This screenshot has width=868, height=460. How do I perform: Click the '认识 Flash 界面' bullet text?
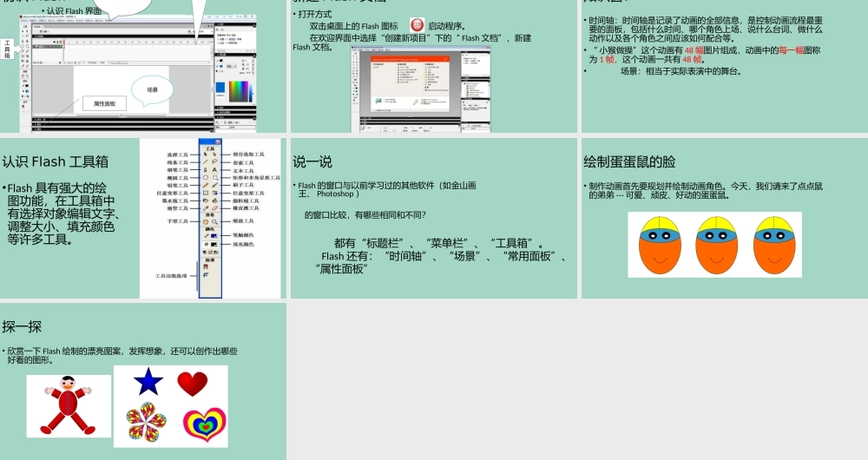(x=75, y=10)
